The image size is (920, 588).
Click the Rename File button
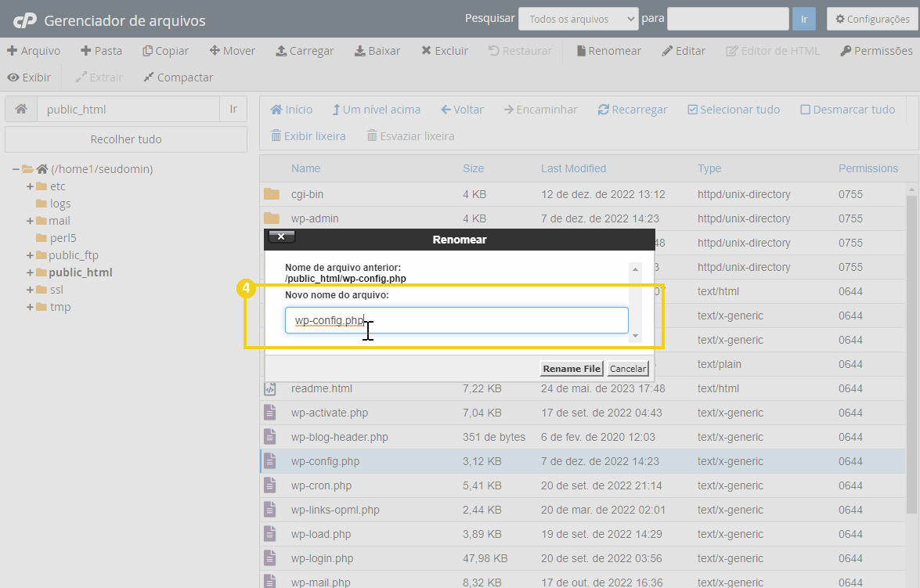(572, 369)
